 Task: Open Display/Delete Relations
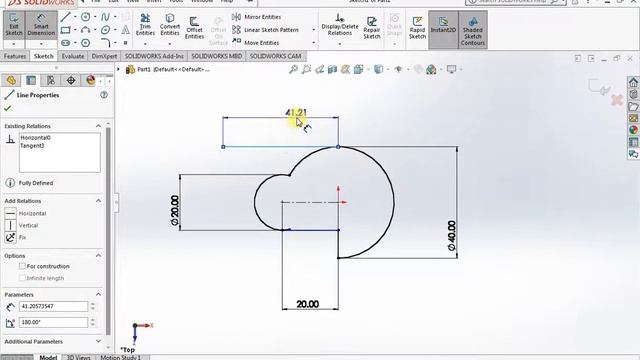click(340, 24)
